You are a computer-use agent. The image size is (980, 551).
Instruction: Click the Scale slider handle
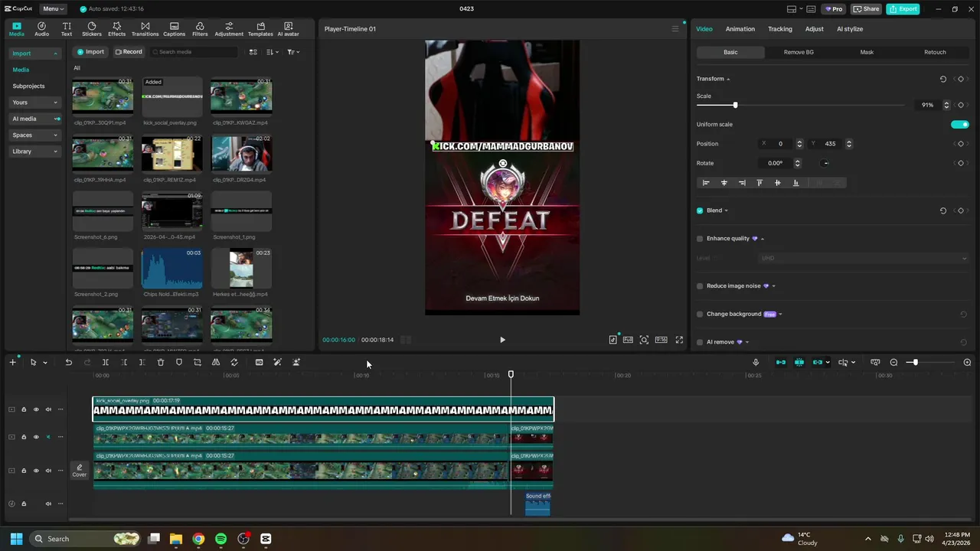[x=735, y=105]
